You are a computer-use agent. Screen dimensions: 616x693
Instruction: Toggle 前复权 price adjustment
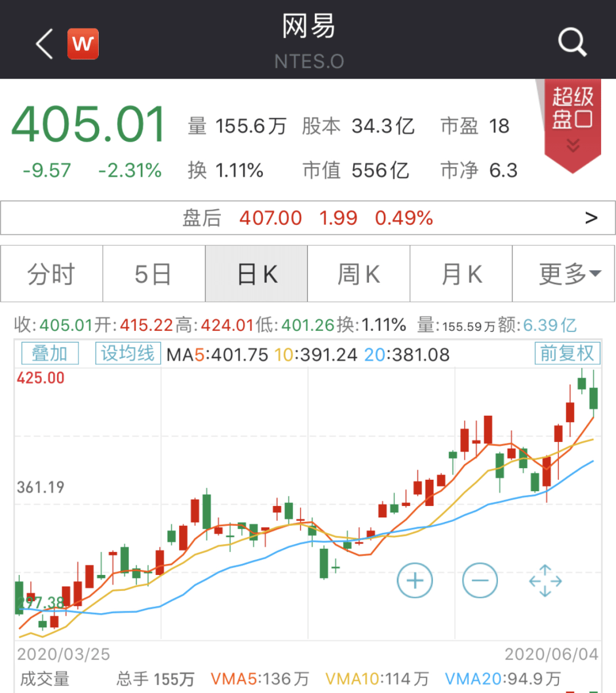click(x=567, y=354)
